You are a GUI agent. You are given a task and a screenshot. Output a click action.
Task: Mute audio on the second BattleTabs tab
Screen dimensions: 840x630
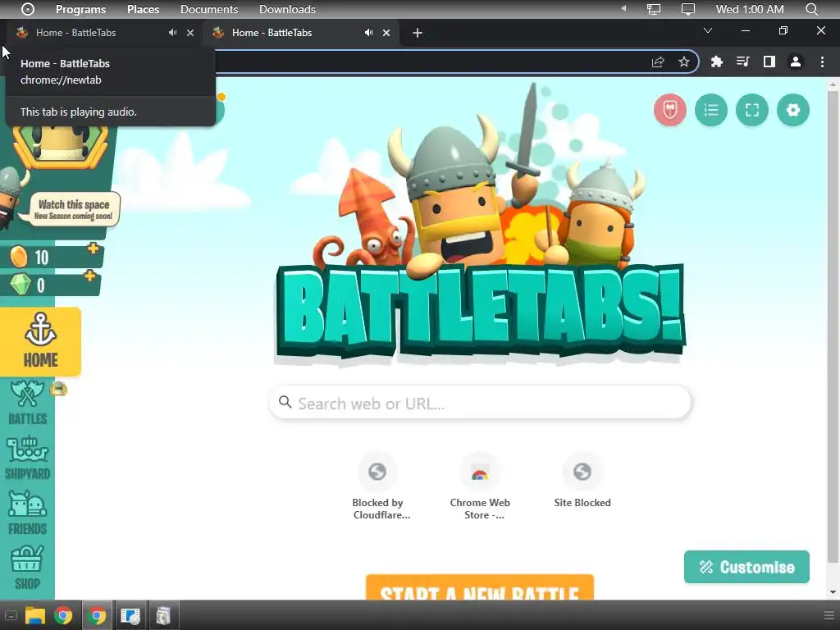[368, 33]
